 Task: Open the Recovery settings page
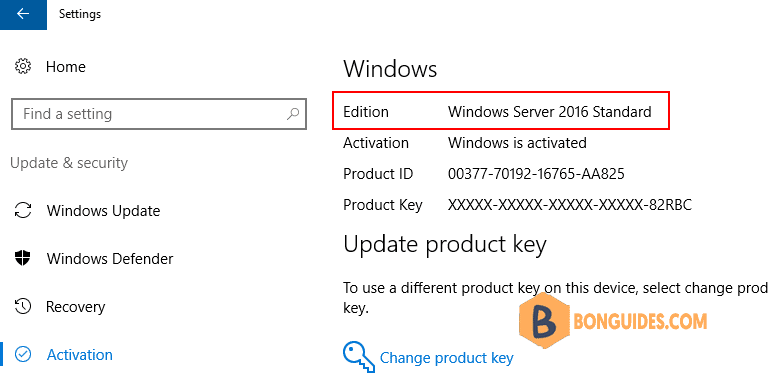(75, 307)
